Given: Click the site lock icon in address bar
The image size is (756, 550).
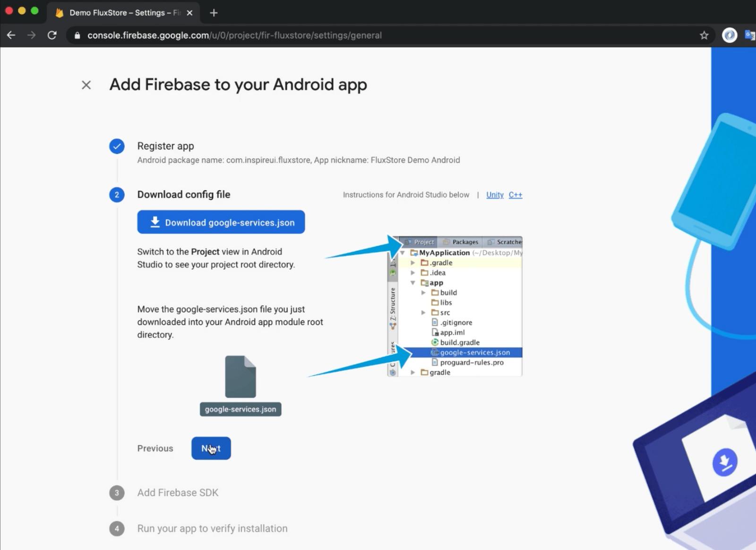Looking at the screenshot, I should (77, 35).
